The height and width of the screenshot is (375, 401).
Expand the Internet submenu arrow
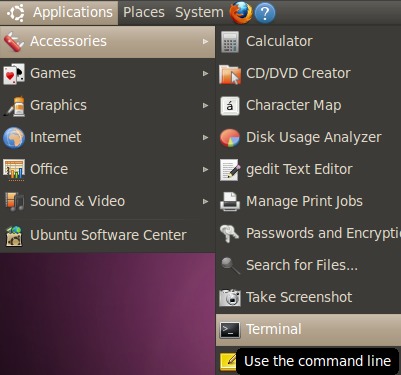point(205,137)
